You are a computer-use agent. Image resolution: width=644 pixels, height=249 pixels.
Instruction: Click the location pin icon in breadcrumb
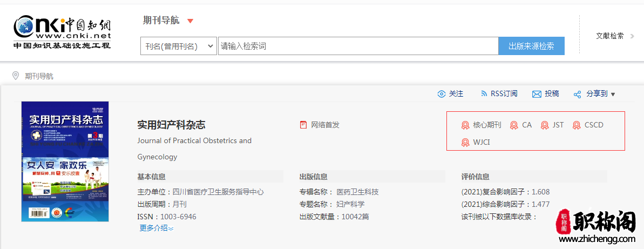coord(16,76)
